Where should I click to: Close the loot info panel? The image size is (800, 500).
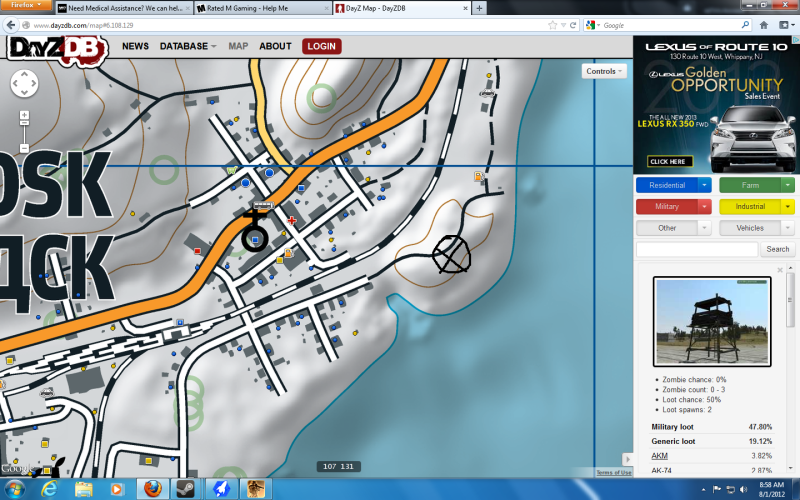779,270
